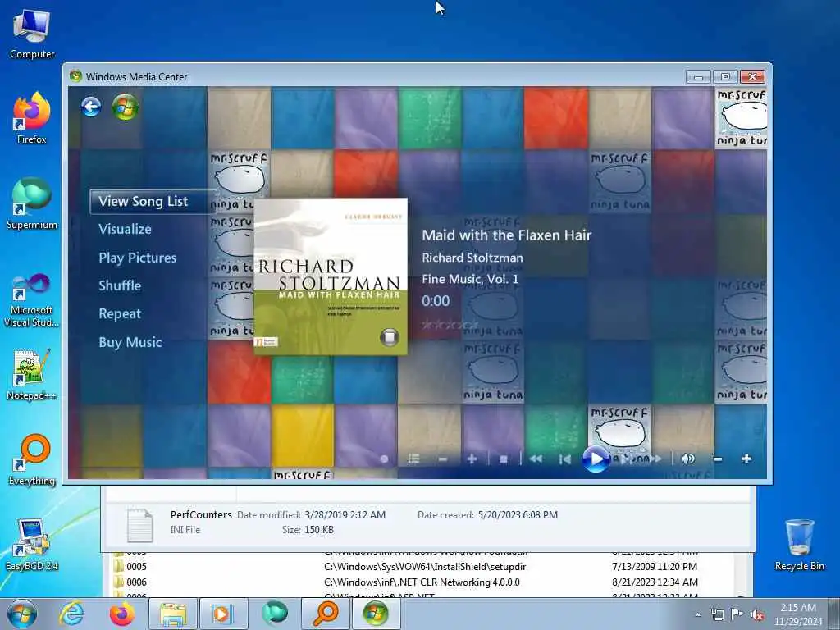
Task: Toggle Repeat playback
Action: (x=120, y=314)
